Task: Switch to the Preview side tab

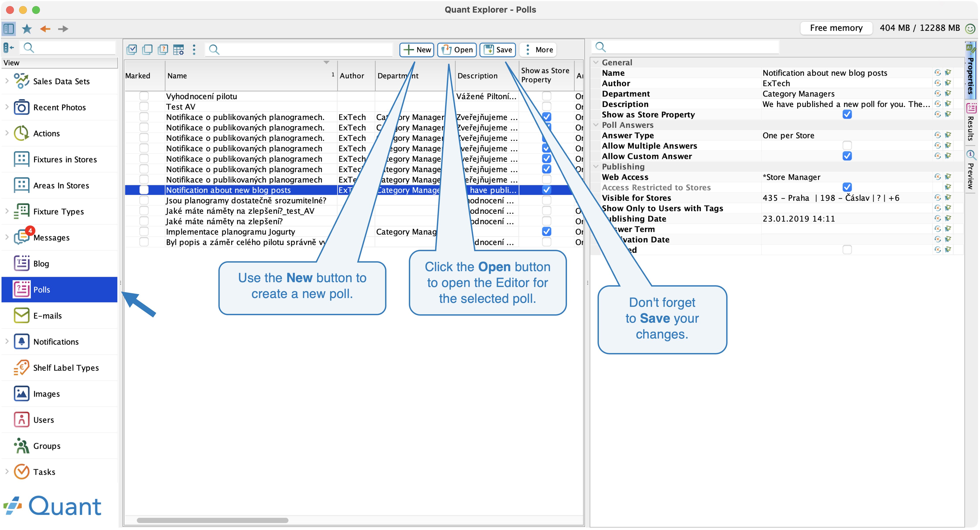Action: click(971, 170)
